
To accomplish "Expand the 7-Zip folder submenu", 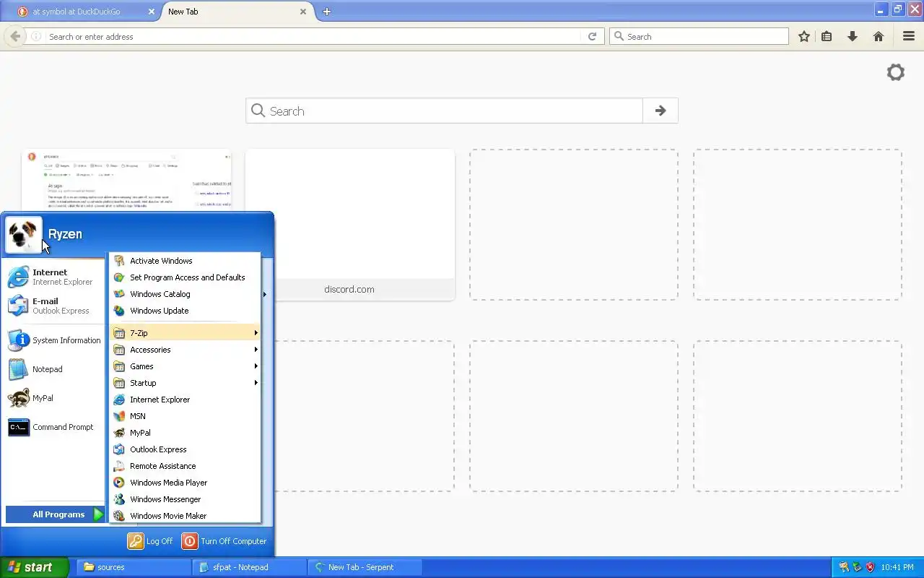I will coord(185,333).
